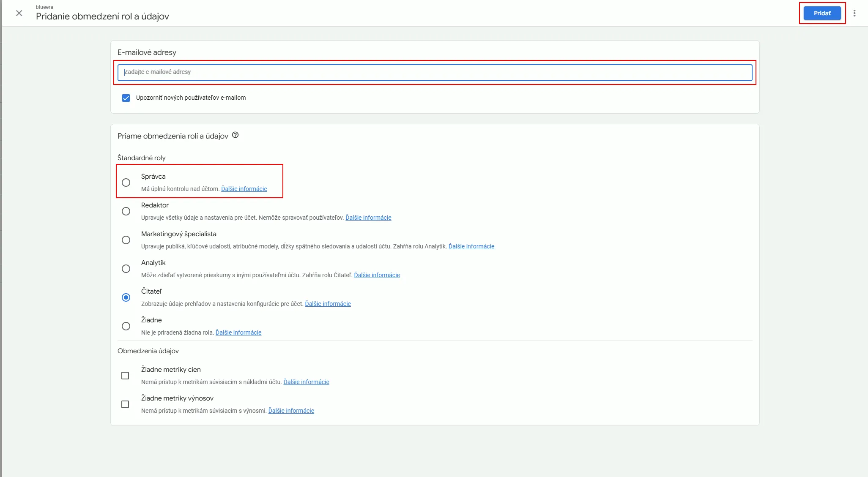This screenshot has height=477, width=868.
Task: Close the role restrictions dialog with X
Action: [x=19, y=13]
